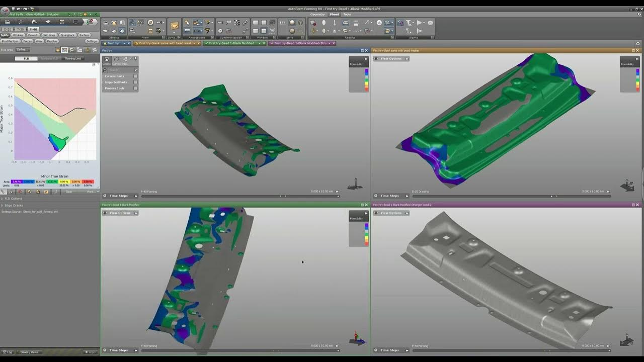Expand Time Steps in bead weaker view

coord(391,196)
